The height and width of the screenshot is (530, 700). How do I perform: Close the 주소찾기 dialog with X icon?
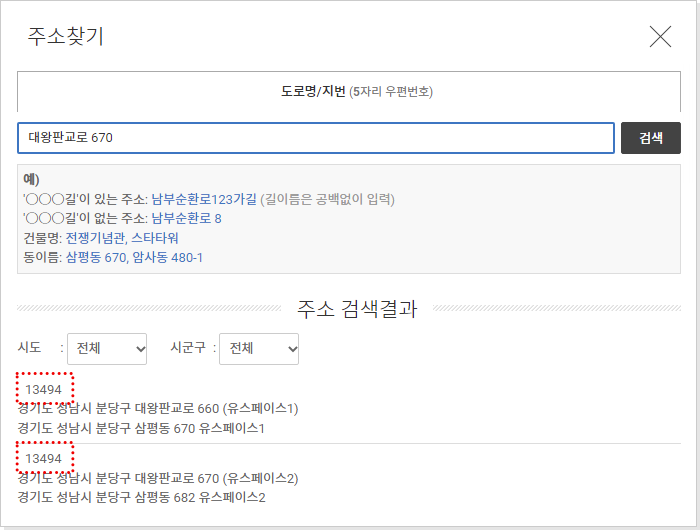tap(660, 37)
